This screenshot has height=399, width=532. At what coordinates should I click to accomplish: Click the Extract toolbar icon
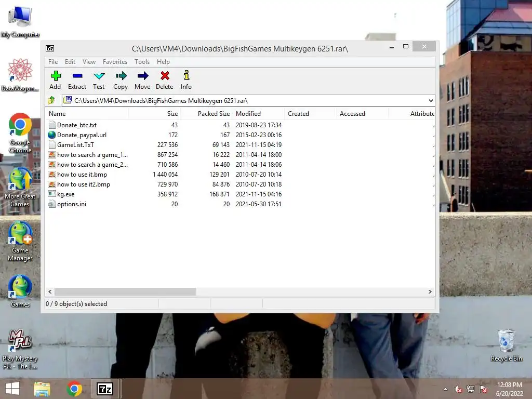(77, 80)
